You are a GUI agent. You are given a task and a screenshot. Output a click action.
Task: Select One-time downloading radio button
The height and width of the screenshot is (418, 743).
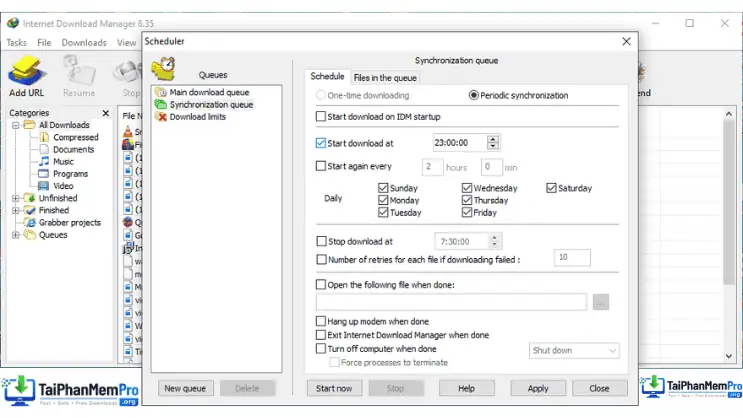pos(321,95)
